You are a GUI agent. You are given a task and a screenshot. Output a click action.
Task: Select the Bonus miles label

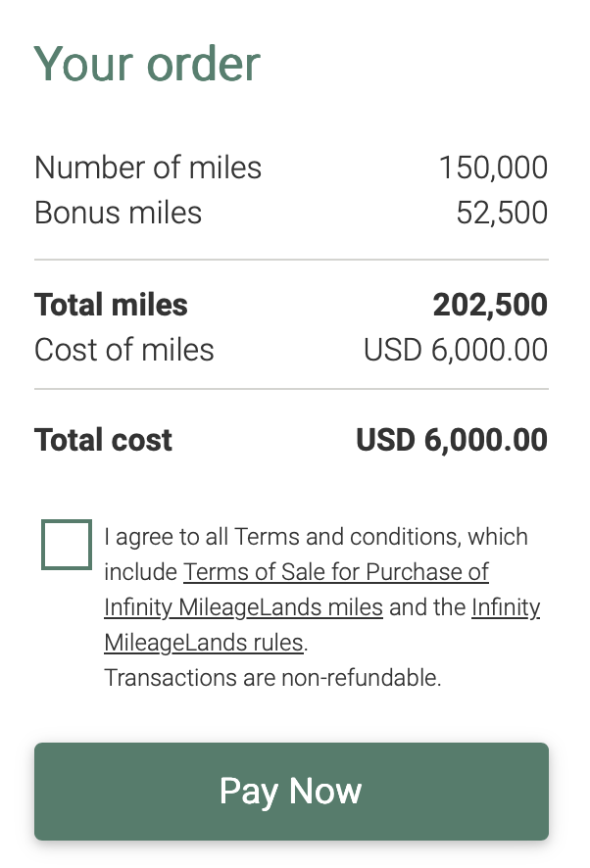tap(118, 213)
